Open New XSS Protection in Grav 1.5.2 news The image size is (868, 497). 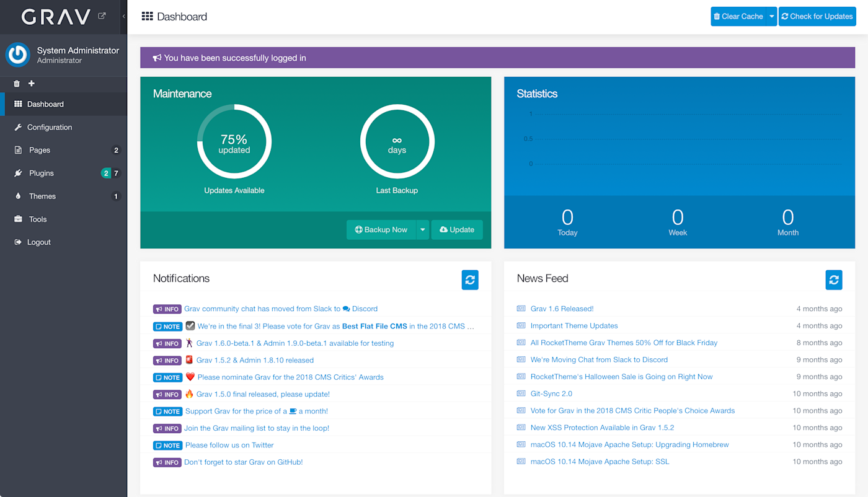[603, 428]
